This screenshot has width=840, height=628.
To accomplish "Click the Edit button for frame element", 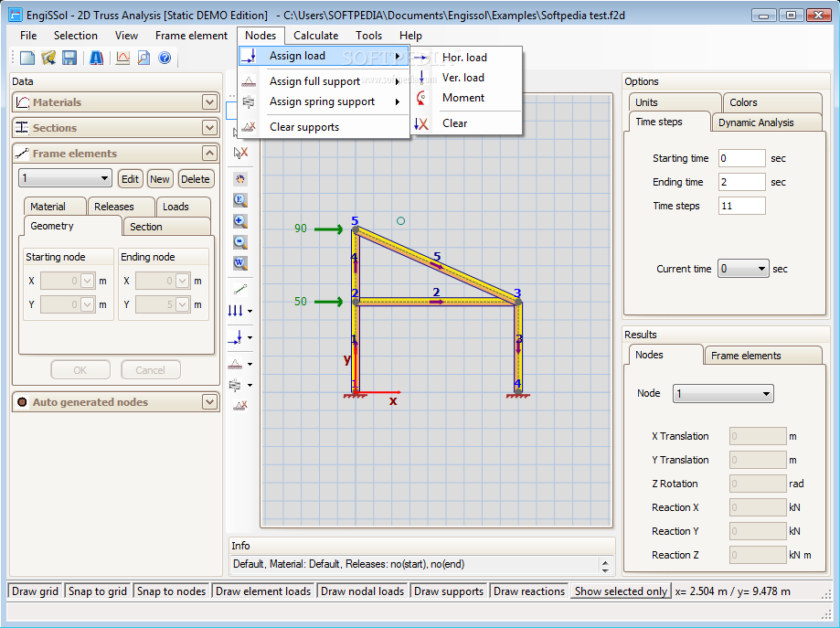I will [x=130, y=179].
